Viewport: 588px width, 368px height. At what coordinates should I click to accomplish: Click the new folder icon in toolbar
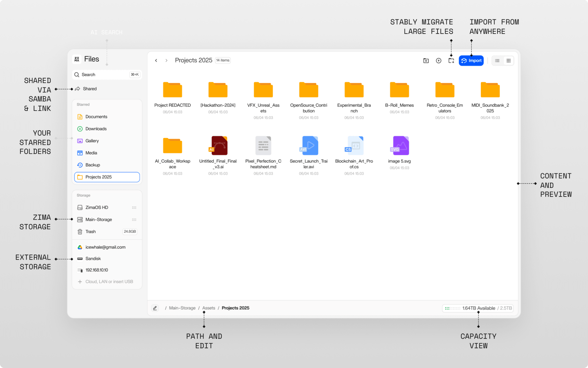click(426, 61)
